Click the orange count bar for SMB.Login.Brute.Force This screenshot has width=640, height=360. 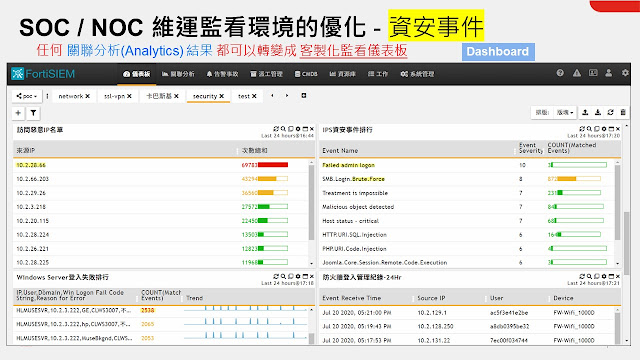579,179
